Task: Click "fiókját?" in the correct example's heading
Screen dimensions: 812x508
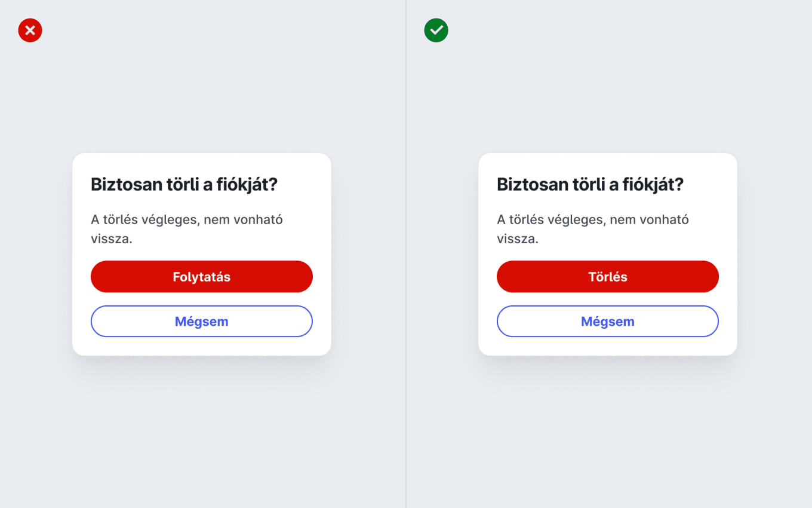Action: (x=653, y=185)
